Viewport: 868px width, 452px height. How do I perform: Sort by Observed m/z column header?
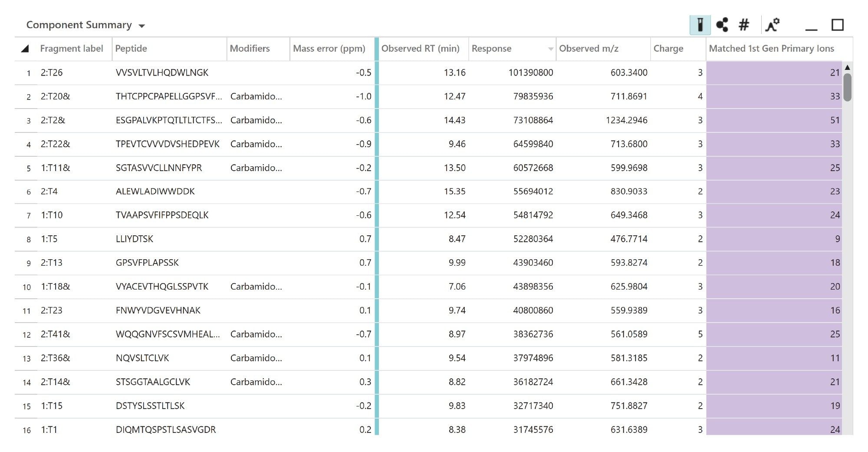coord(589,49)
